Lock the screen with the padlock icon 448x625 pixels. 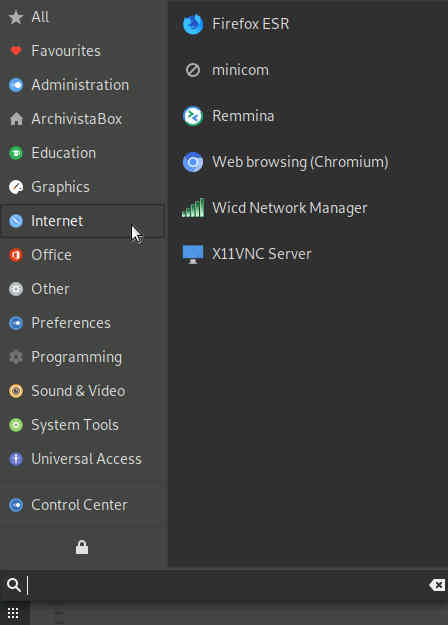coord(82,547)
